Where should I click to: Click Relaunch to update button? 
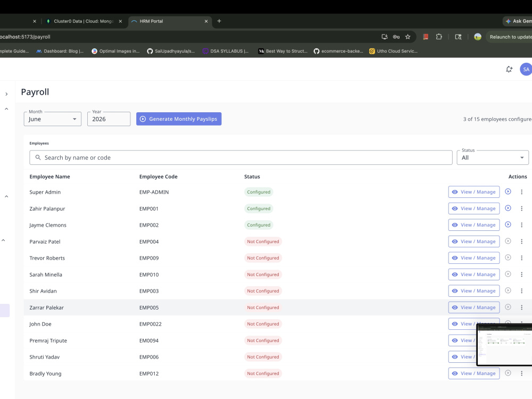509,37
